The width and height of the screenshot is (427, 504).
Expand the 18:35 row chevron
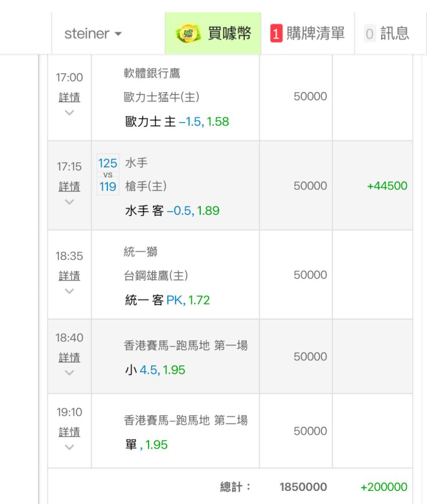tap(69, 291)
